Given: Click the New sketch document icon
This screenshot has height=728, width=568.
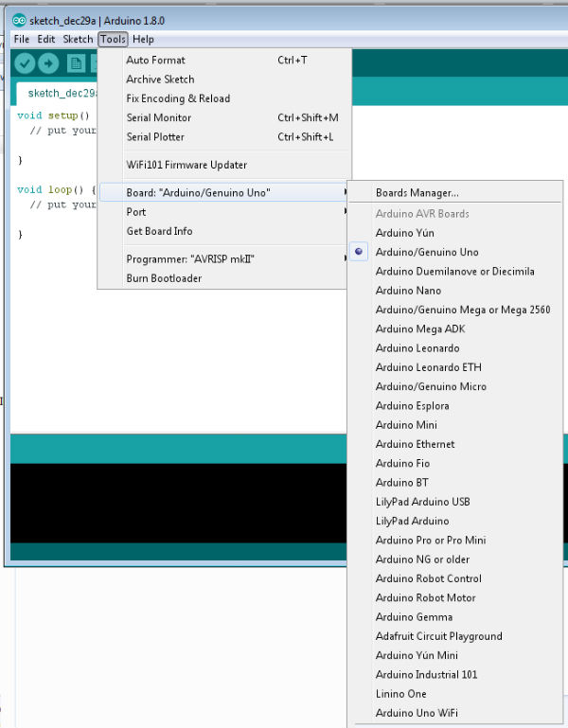Looking at the screenshot, I should [x=76, y=63].
